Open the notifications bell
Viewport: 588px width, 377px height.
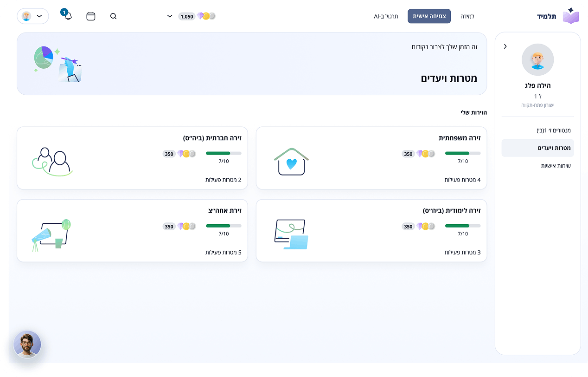[68, 15]
